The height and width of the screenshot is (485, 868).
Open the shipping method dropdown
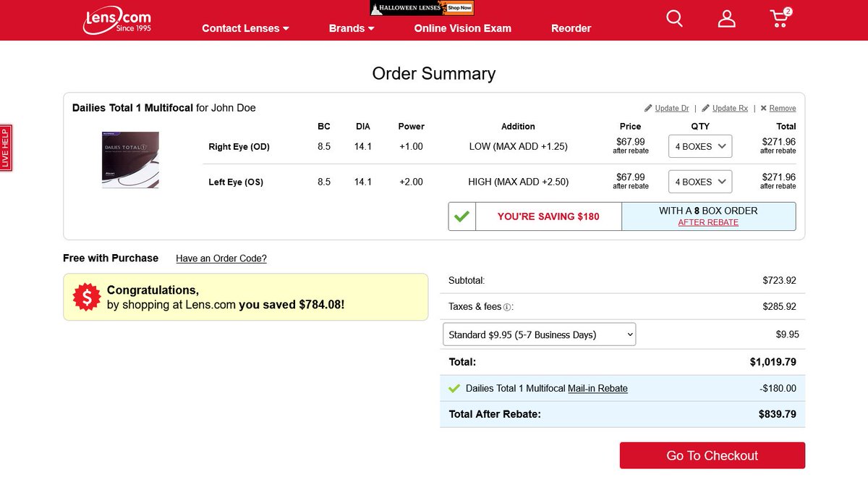pos(539,334)
